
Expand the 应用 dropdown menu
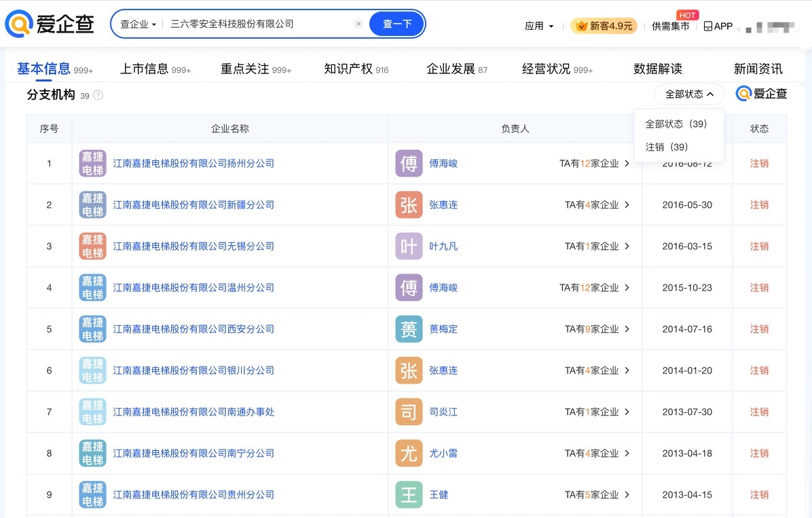[539, 26]
